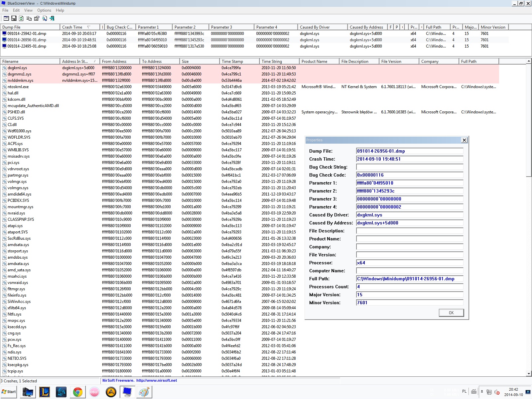Close the Properties dialog with X
The height and width of the screenshot is (399, 532).
[x=464, y=140]
